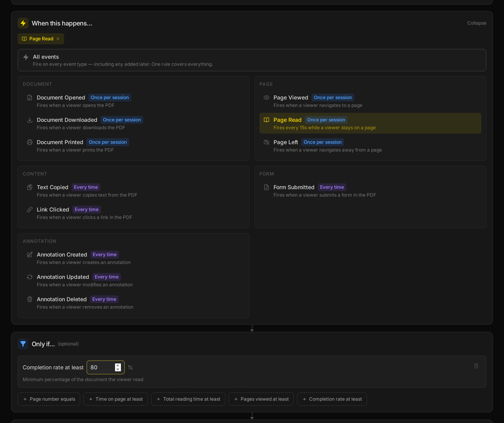Viewport: 504px width, 423px height.
Task: Click the lightning icon beside All events
Action: tap(26, 57)
